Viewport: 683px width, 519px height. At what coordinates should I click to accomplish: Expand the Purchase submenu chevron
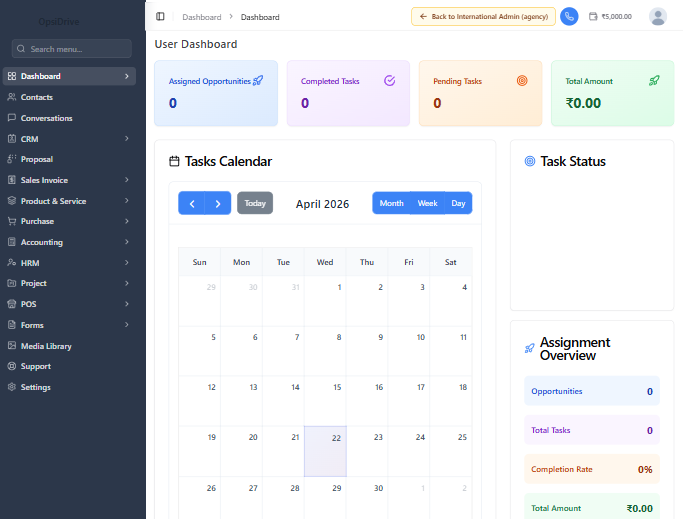(x=127, y=221)
